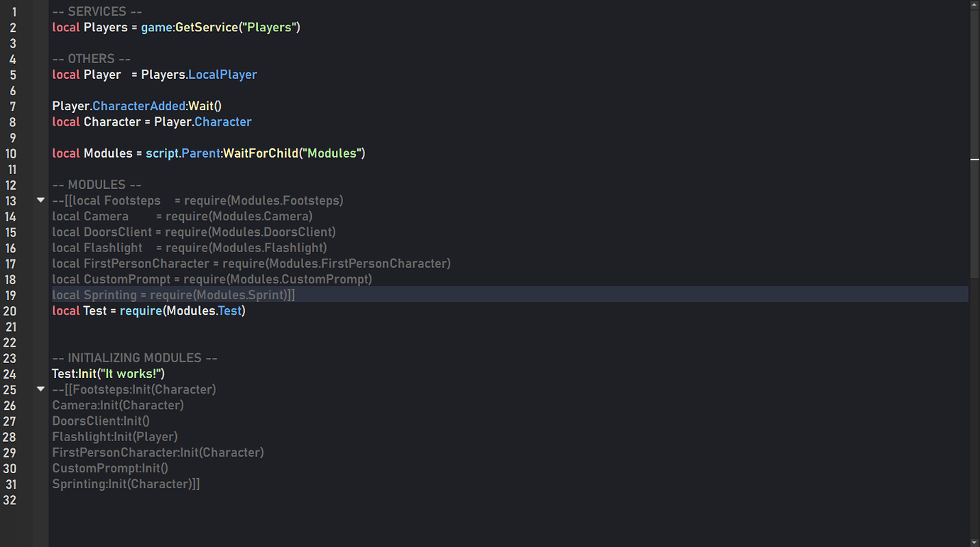Click line number 1 in the gutter
980x547 pixels.
click(13, 12)
